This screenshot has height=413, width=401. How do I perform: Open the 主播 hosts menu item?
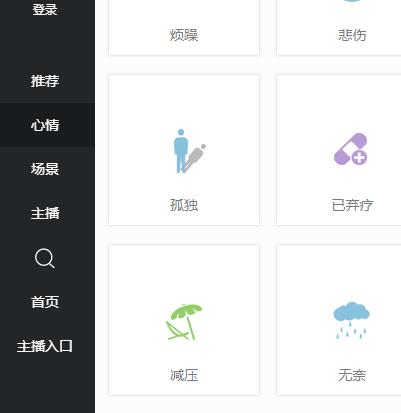[x=45, y=213]
